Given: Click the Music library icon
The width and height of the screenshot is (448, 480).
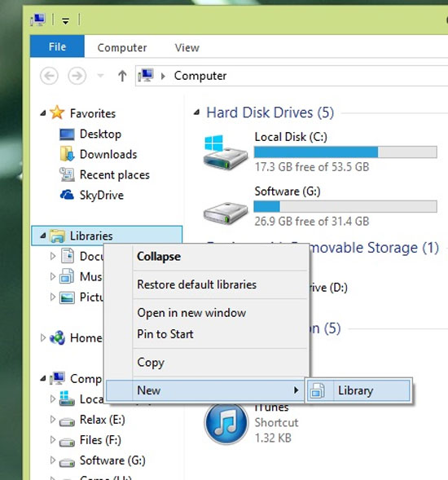Looking at the screenshot, I should pyautogui.click(x=67, y=276).
